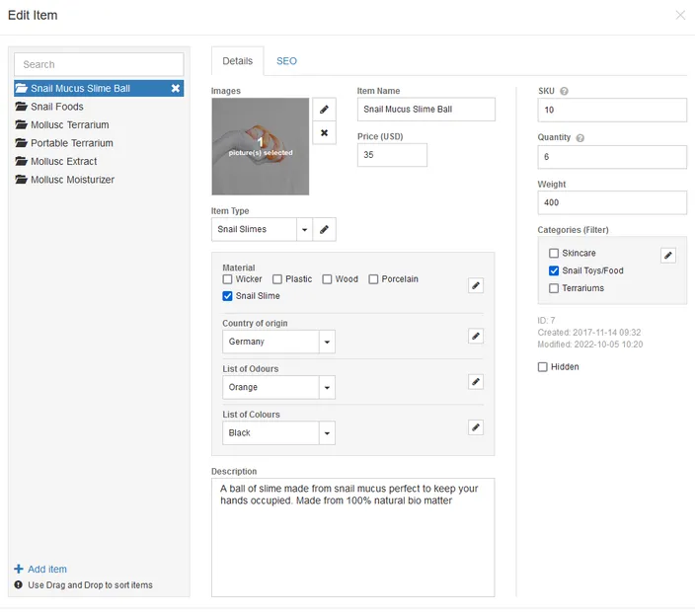Screen dimensions: 695x616
Task: Open Country of origin dropdown arrow
Action: [x=327, y=342]
